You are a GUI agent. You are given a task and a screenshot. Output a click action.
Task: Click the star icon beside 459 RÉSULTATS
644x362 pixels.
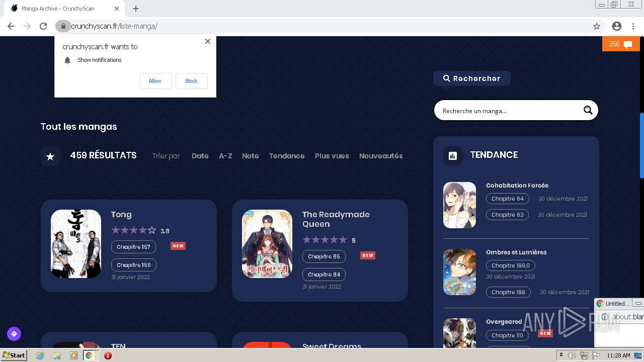click(x=50, y=156)
